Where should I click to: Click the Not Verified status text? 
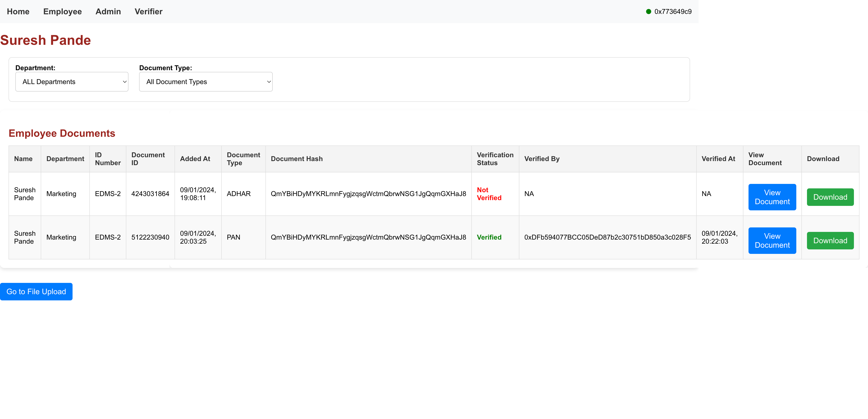coord(489,194)
